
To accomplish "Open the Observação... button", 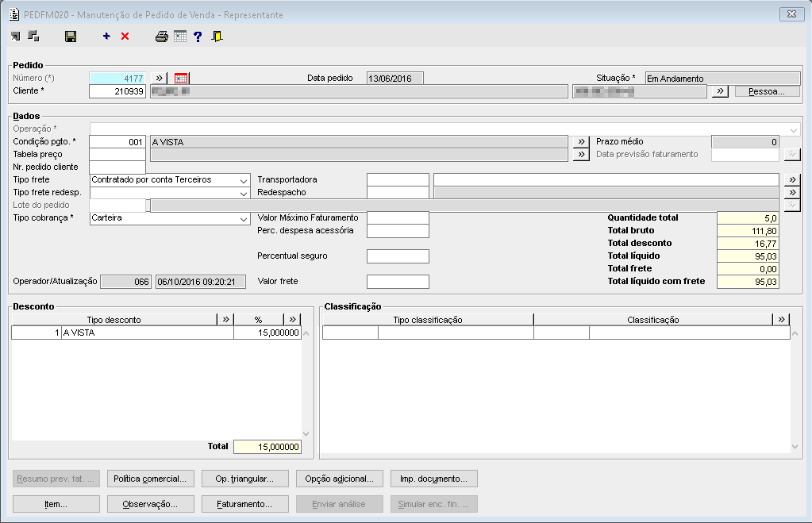I will pos(150,505).
